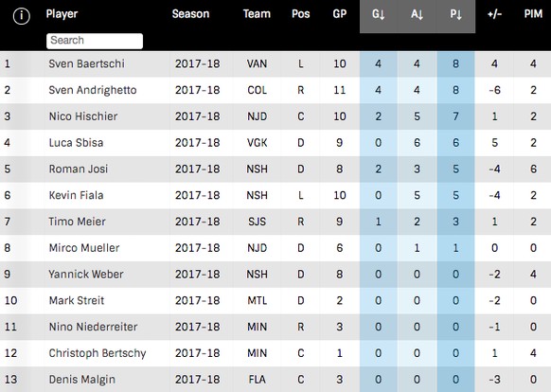Click the Pos column header
The height and width of the screenshot is (392, 551).
pyautogui.click(x=301, y=14)
